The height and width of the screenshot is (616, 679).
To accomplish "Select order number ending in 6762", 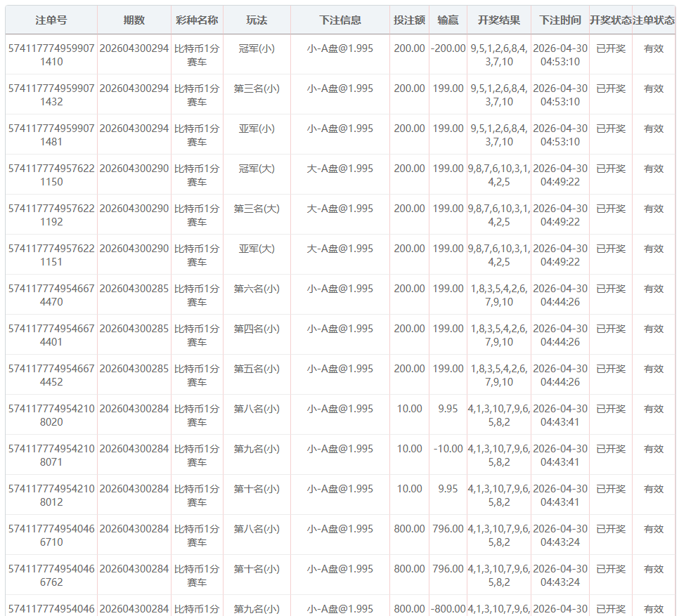I will click(51, 575).
